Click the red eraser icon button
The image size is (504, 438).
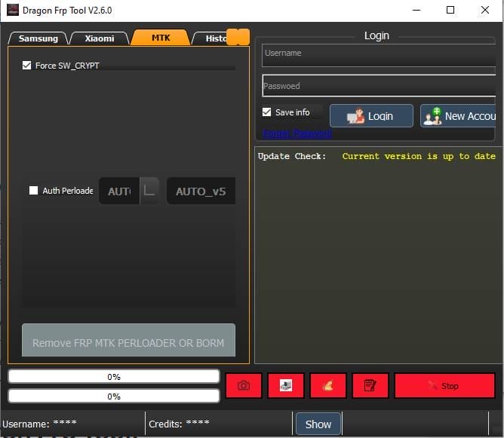pos(328,385)
